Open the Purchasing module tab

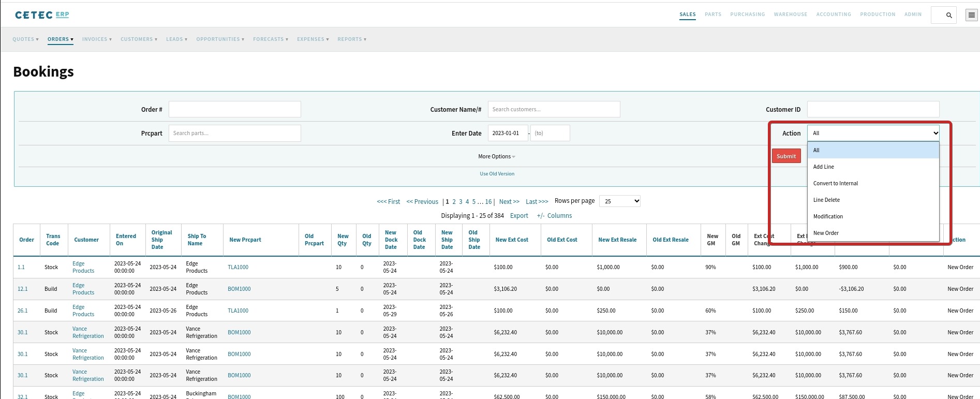pos(748,14)
